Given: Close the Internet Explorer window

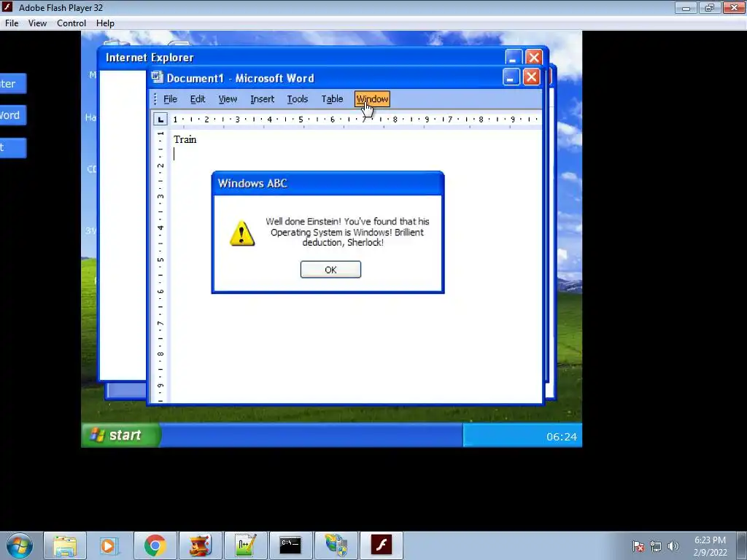Looking at the screenshot, I should click(533, 57).
